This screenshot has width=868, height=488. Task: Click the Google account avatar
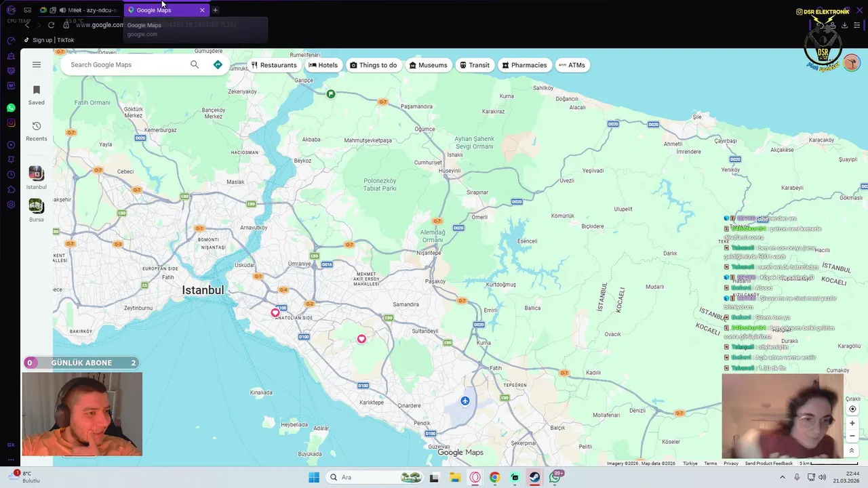point(852,62)
